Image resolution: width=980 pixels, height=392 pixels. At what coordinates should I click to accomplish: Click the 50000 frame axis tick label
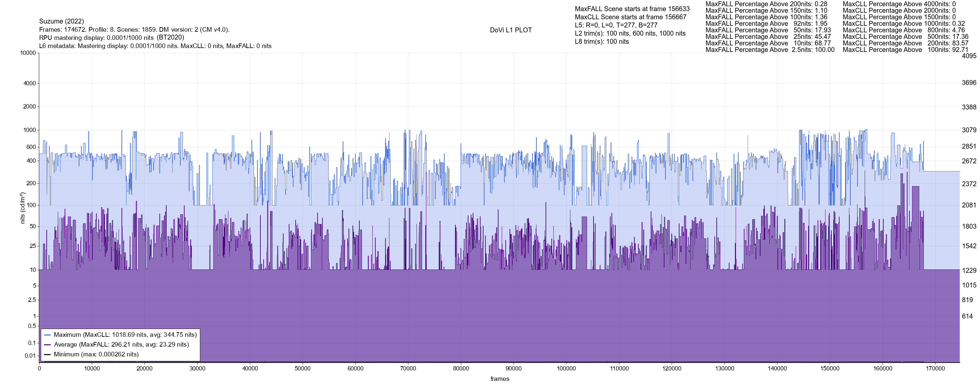point(302,368)
